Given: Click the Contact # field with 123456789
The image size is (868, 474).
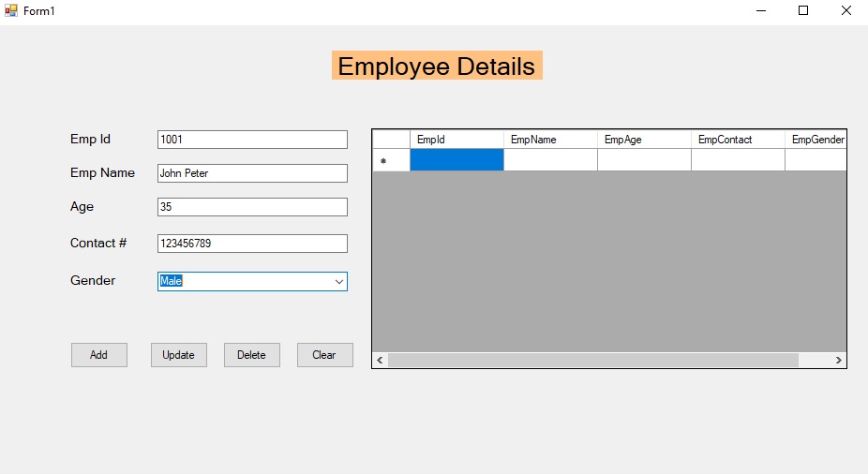Looking at the screenshot, I should click(x=252, y=244).
